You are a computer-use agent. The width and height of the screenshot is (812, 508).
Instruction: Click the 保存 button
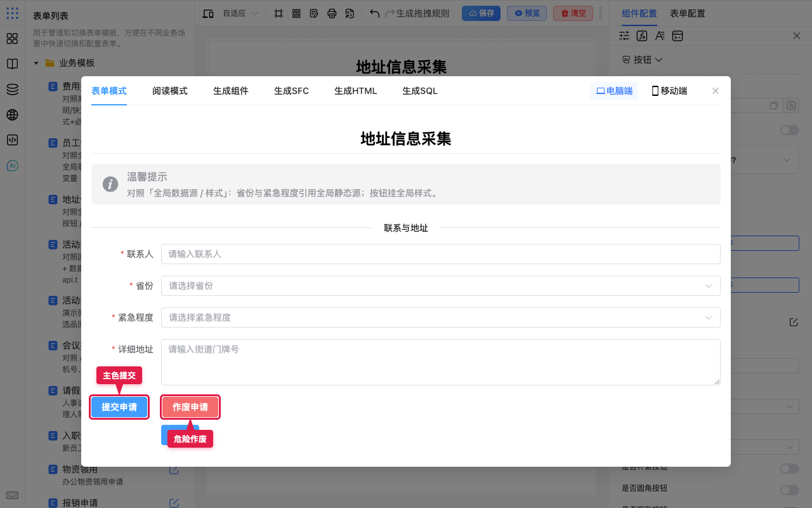tap(481, 13)
